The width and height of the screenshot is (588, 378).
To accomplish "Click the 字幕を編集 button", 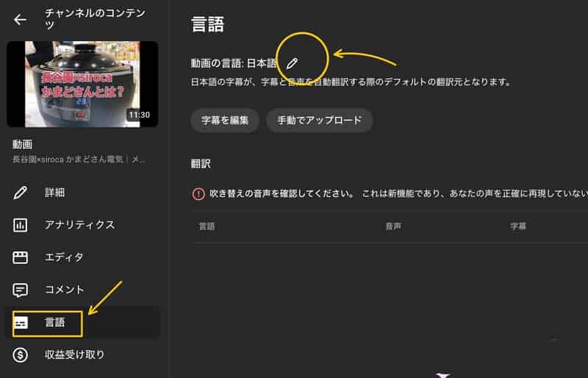I will pos(225,120).
